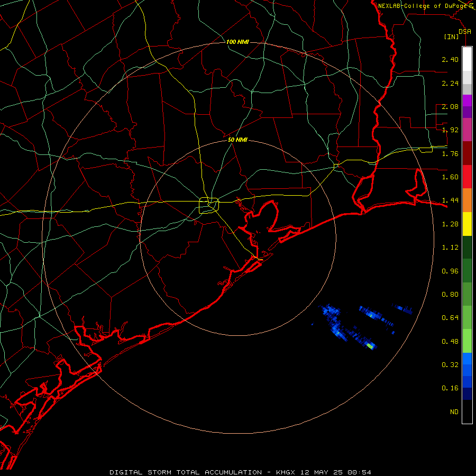Click the 0.64 scale value
Image resolution: width=476 pixels, height=476 pixels.
[x=450, y=318]
